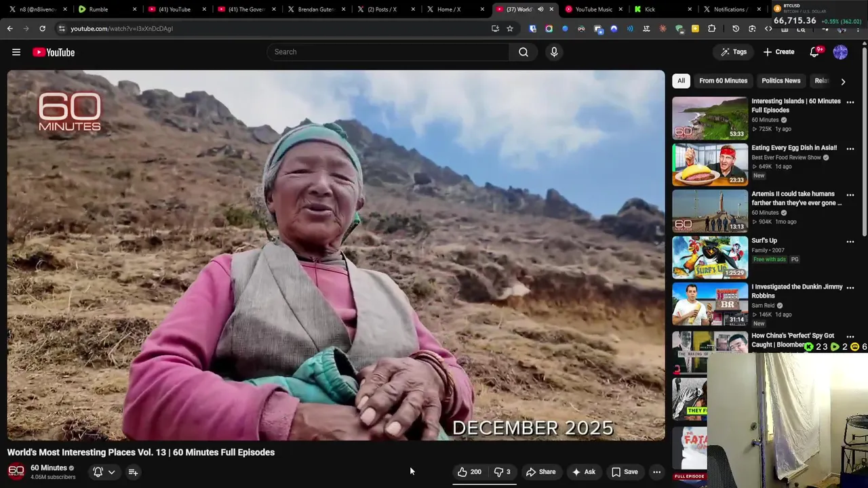
Task: Open Eating Every Egg Dish video thumbnail
Action: coord(709,165)
